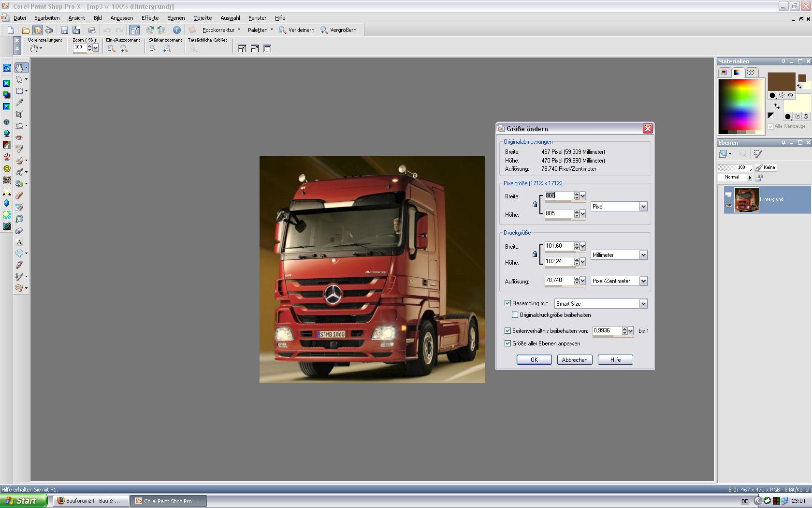Toggle the Resampling mit checkbox
The image size is (812, 508).
[x=507, y=303]
